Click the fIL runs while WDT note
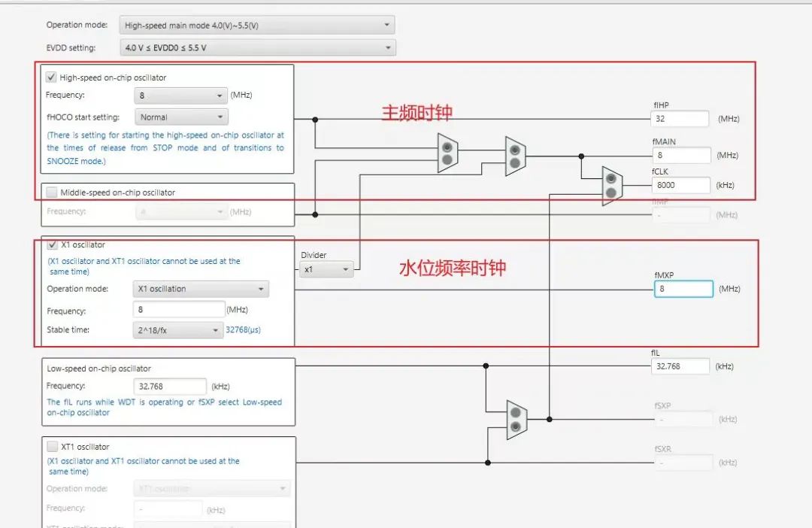 coord(164,407)
